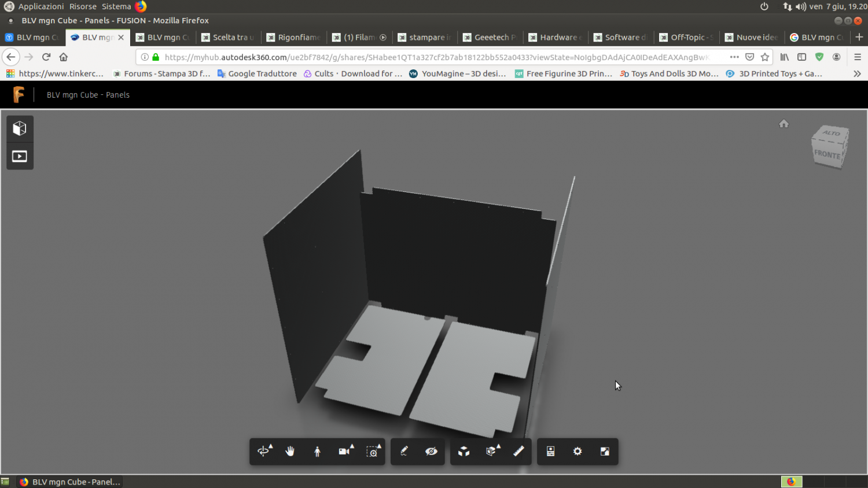This screenshot has width=868, height=488.
Task: Open the animation player panel icon
Action: [20, 157]
